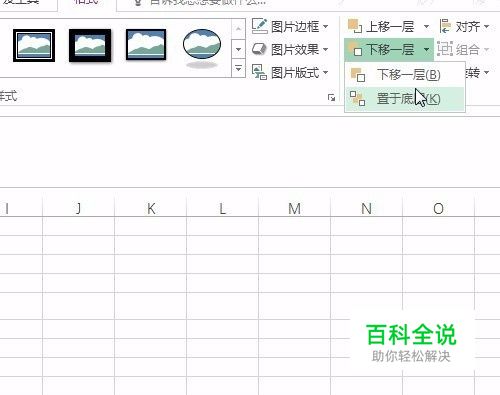
Task: Open the 上移一层 dropdown arrow
Action: 426,27
